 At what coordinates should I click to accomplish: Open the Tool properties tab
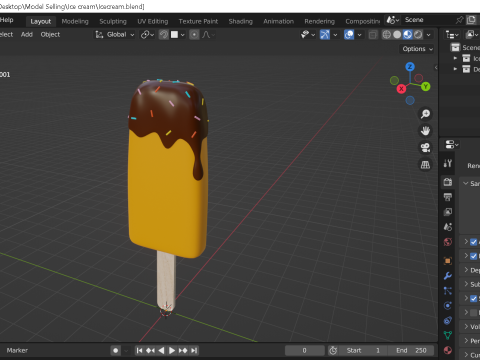click(448, 163)
